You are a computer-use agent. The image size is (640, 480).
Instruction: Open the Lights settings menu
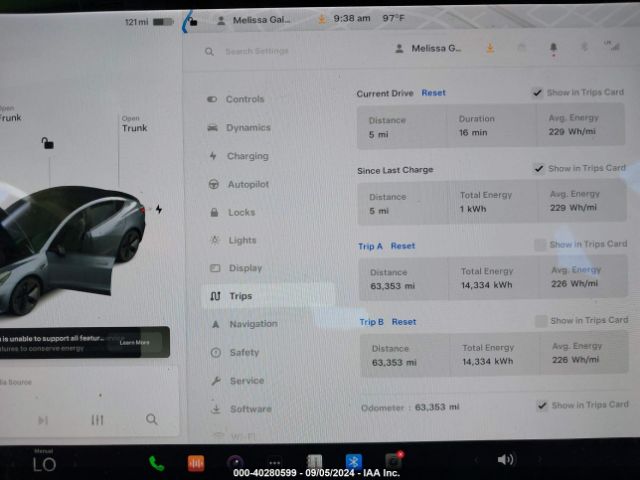point(242,240)
